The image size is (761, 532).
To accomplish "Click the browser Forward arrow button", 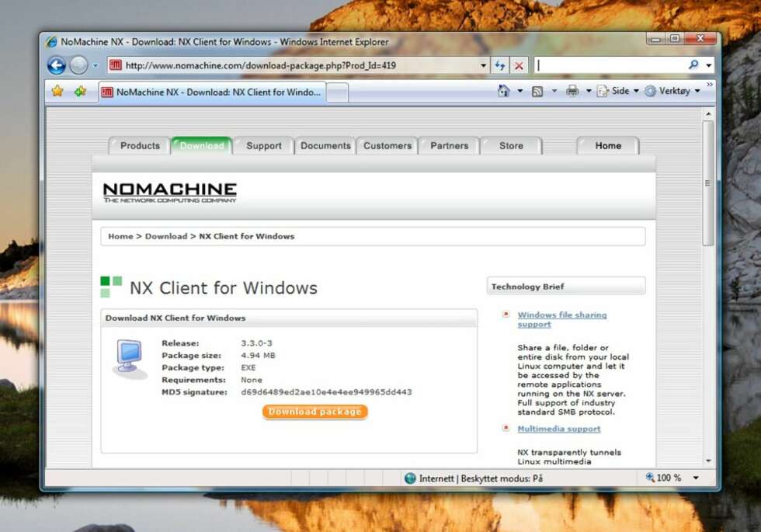I will click(78, 65).
